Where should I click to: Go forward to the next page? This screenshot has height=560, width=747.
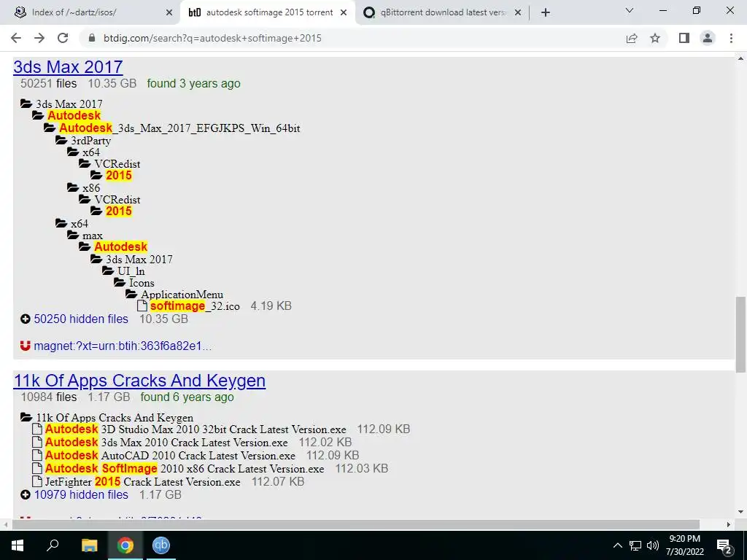[x=39, y=38]
